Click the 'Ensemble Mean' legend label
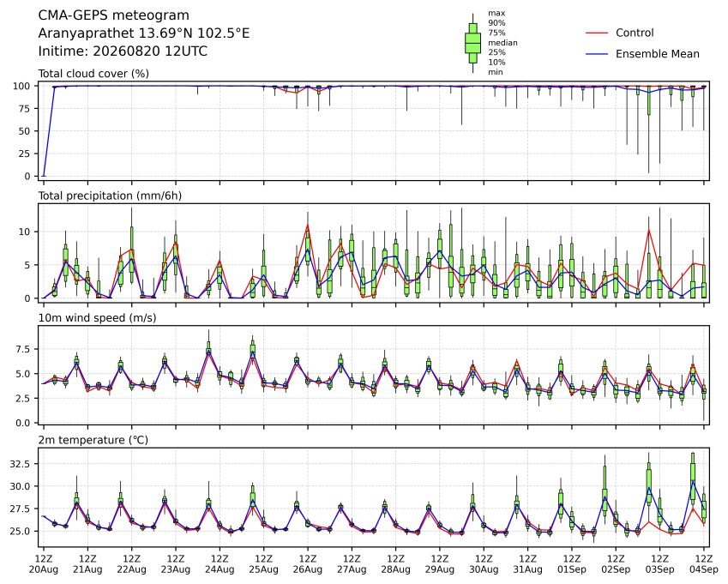 click(x=658, y=54)
